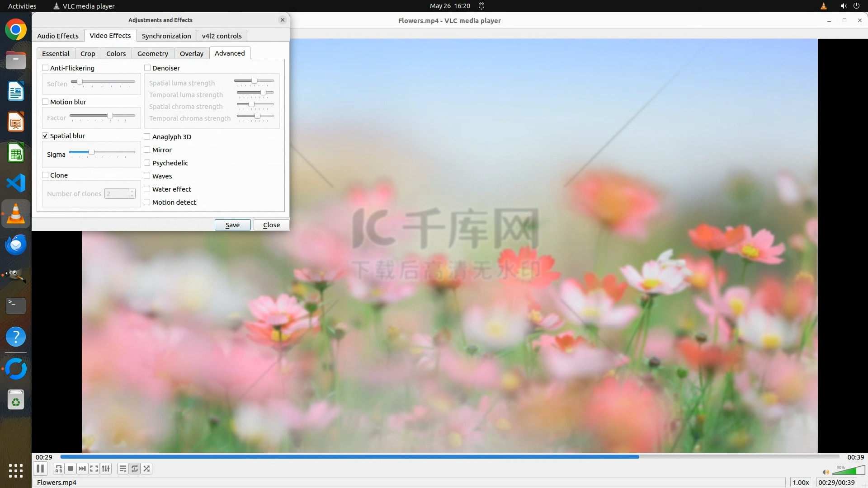Click the Sigma slider track
The width and height of the screenshot is (868, 488).
(x=113, y=152)
